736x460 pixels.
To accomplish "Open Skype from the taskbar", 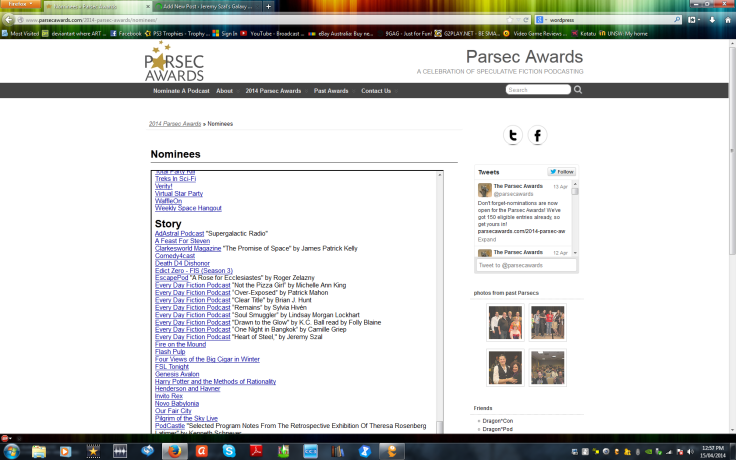I will (x=231, y=451).
